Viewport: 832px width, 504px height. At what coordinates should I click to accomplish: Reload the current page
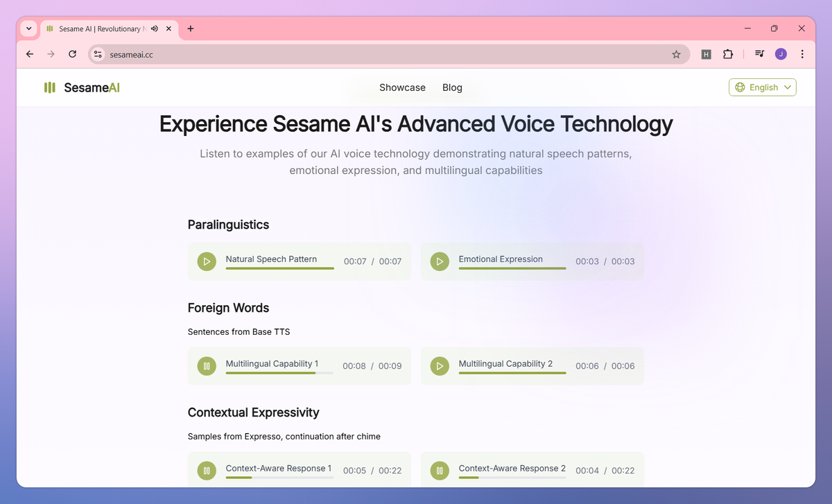[72, 54]
